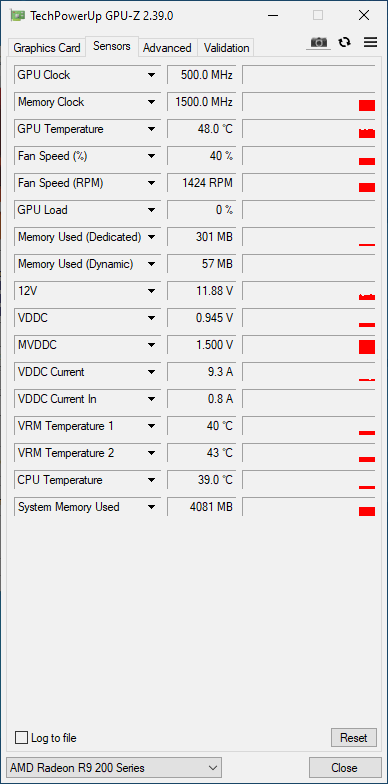Screen dimensions: 388x784
Task: Click the refresh arrows icon
Action: [344, 42]
